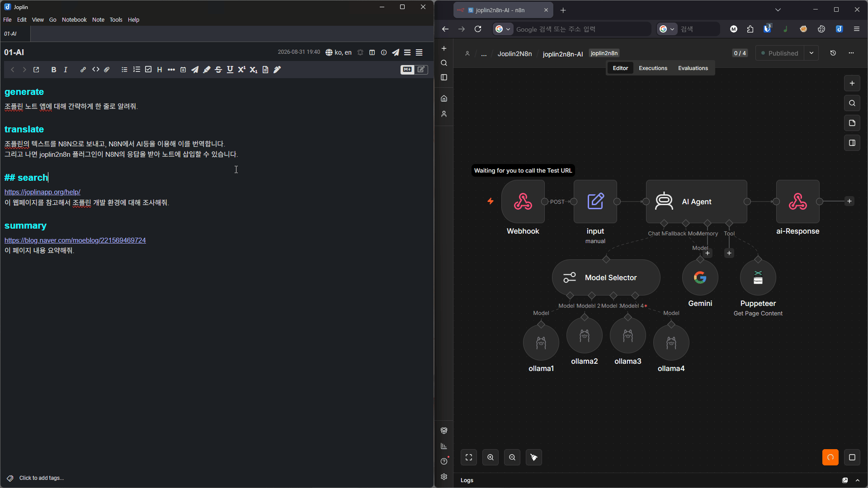The width and height of the screenshot is (868, 488).
Task: Stop the waiting workflow execution
Action: coord(852,457)
